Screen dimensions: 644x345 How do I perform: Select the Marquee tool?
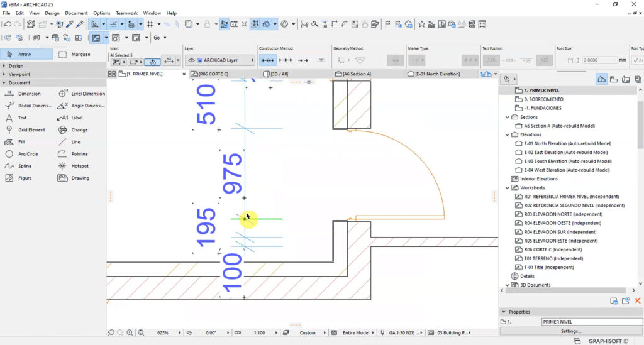click(x=75, y=54)
